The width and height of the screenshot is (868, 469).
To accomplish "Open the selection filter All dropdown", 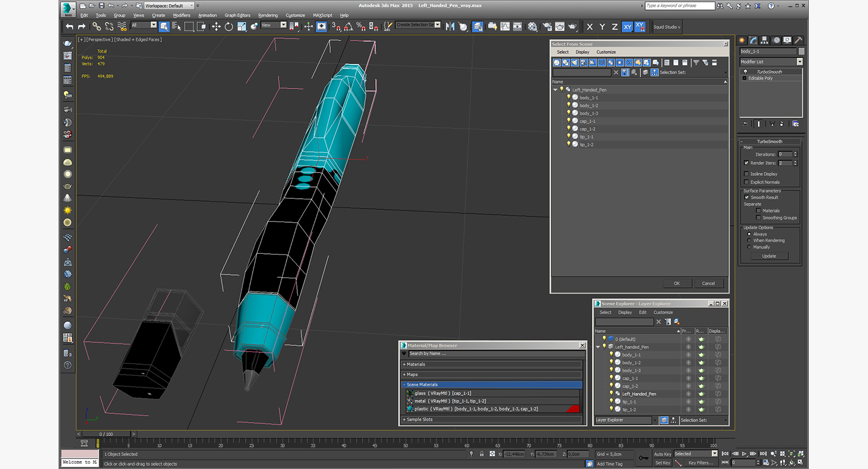I will [144, 25].
